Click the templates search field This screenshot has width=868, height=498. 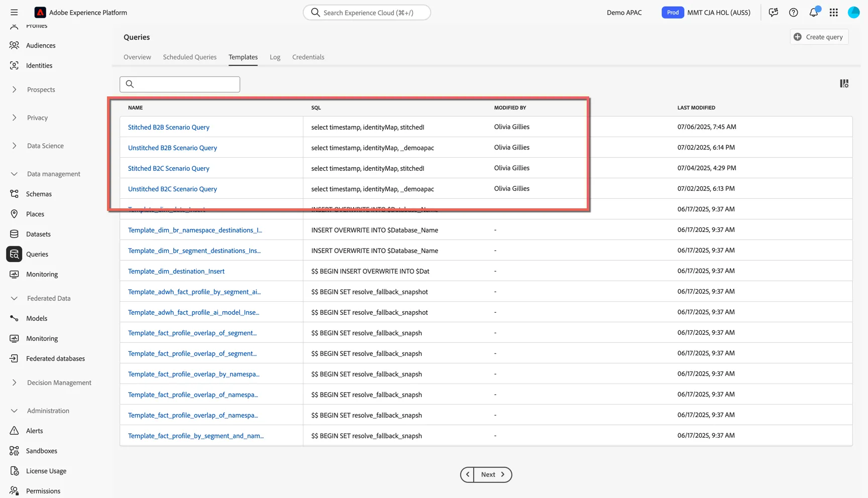[x=180, y=84]
